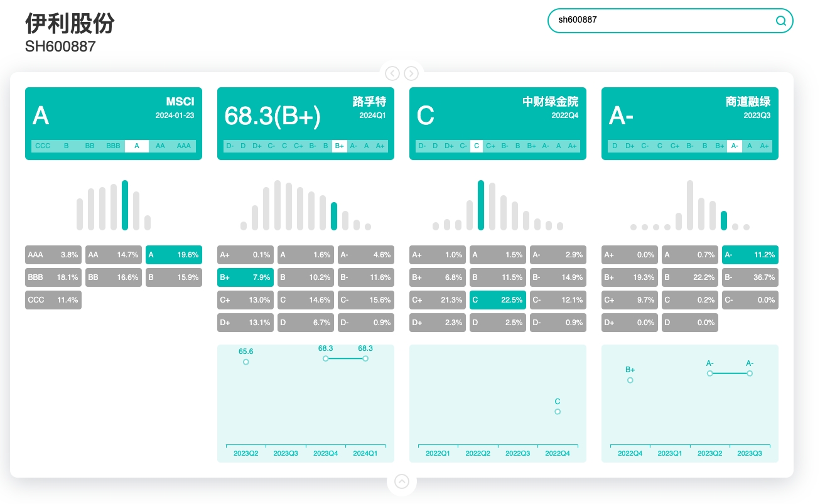Image resolution: width=825 pixels, height=504 pixels.
Task: Select the B- 14.9% tile under 中财绿金院
Action: tap(558, 277)
